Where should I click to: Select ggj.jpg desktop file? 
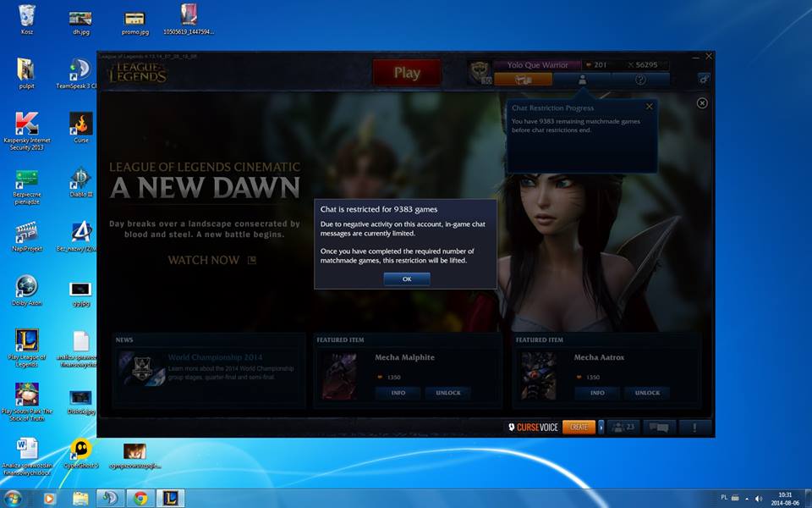(x=81, y=294)
